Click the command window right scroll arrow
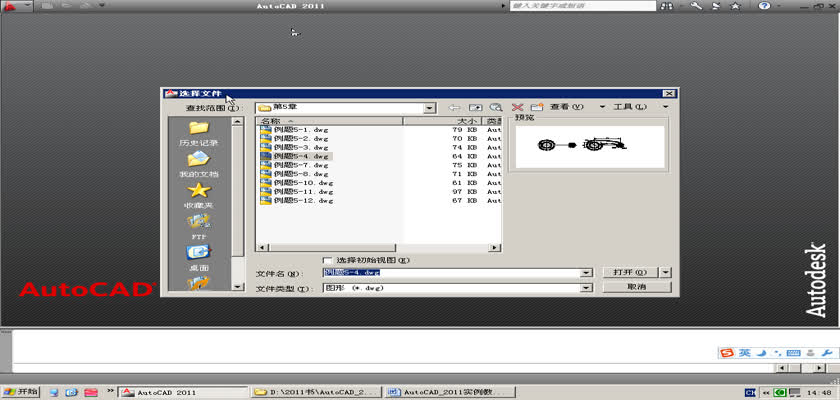This screenshot has width=840, height=400. 819,368
